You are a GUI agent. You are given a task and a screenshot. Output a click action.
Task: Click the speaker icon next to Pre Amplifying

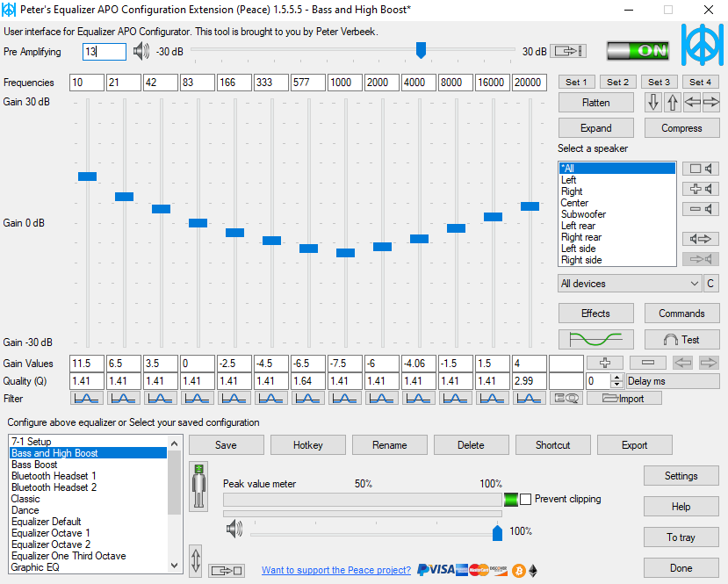pos(141,51)
